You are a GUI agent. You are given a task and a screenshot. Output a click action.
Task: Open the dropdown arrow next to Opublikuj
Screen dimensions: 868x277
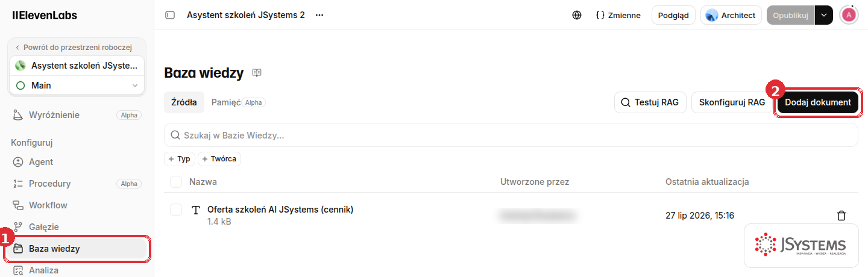pos(824,15)
